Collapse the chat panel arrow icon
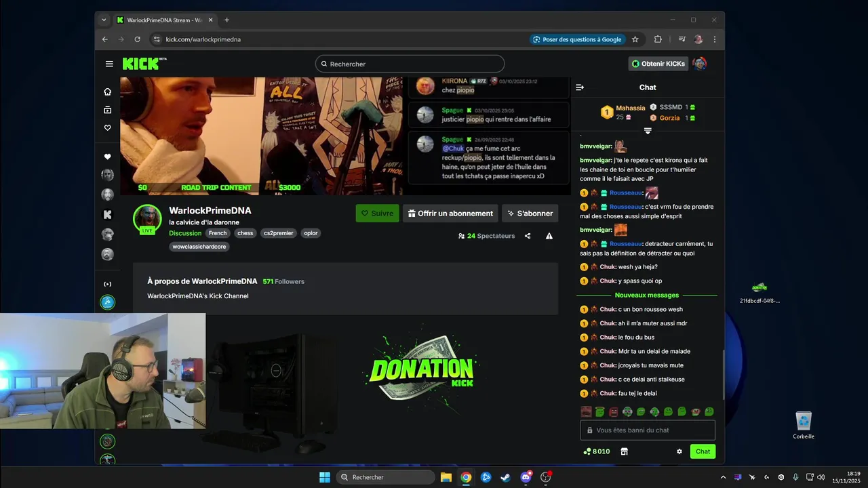The width and height of the screenshot is (868, 488). [580, 87]
